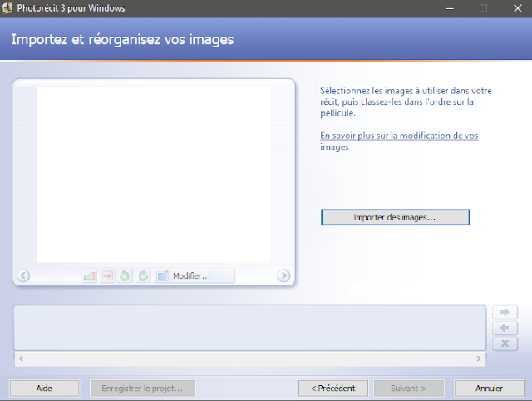Click the Photorécit app icon in title bar

[7, 8]
